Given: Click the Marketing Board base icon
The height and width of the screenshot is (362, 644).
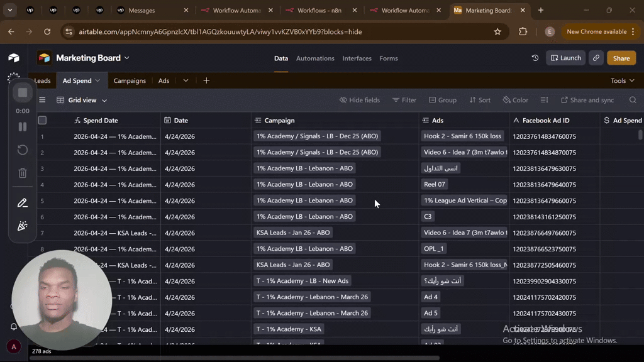Looking at the screenshot, I should point(45,58).
